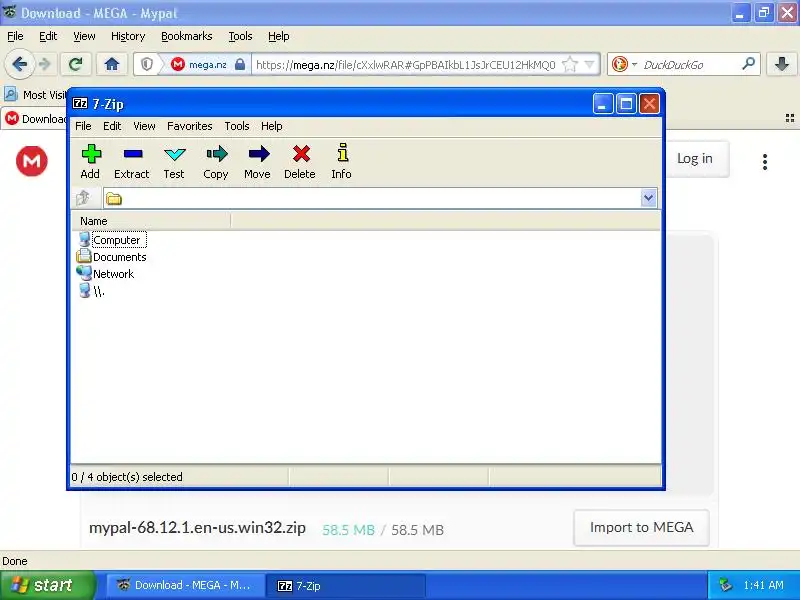This screenshot has width=800, height=600.
Task: Open Most Visited bookmarks folder
Action: [x=35, y=95]
